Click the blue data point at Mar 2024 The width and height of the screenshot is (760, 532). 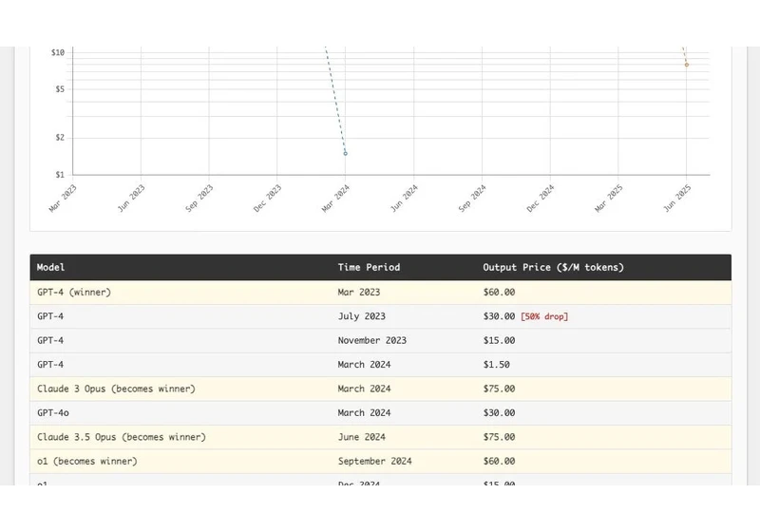coord(346,154)
